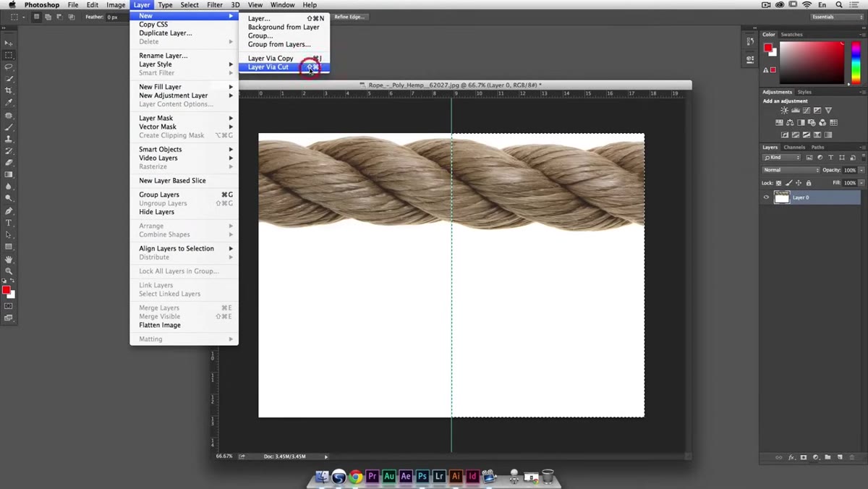Choose Flatten Image
Screen dimensions: 868x489
click(184, 326)
